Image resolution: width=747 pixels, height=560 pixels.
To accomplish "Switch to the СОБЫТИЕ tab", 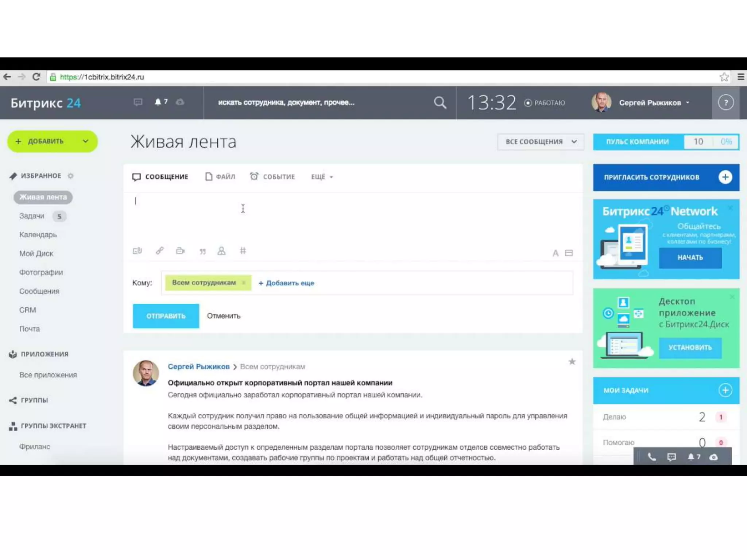I will (x=272, y=177).
